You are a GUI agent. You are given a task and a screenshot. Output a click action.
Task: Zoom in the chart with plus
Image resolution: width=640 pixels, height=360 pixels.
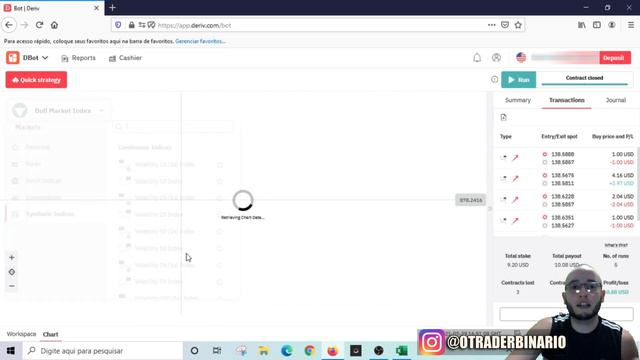coord(11,258)
